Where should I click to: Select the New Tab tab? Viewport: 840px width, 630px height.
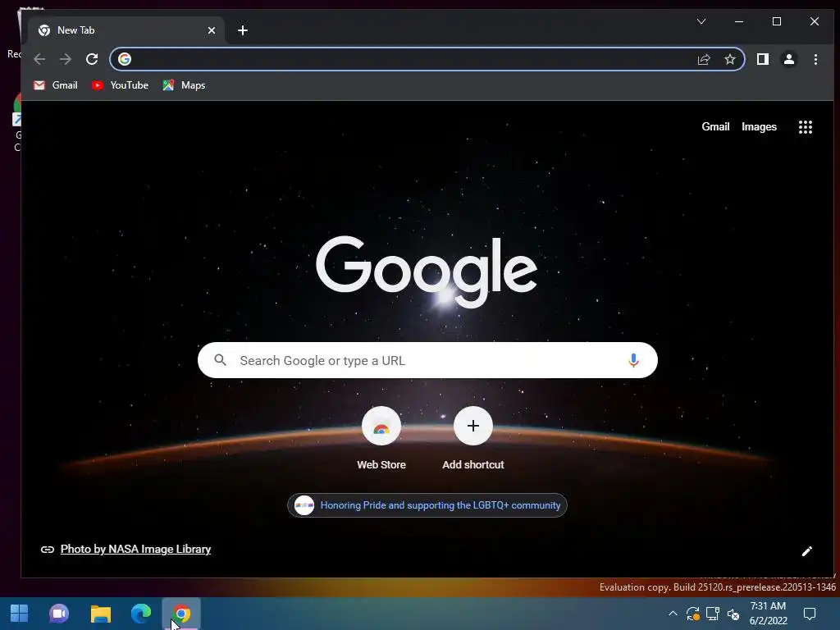pyautogui.click(x=126, y=30)
